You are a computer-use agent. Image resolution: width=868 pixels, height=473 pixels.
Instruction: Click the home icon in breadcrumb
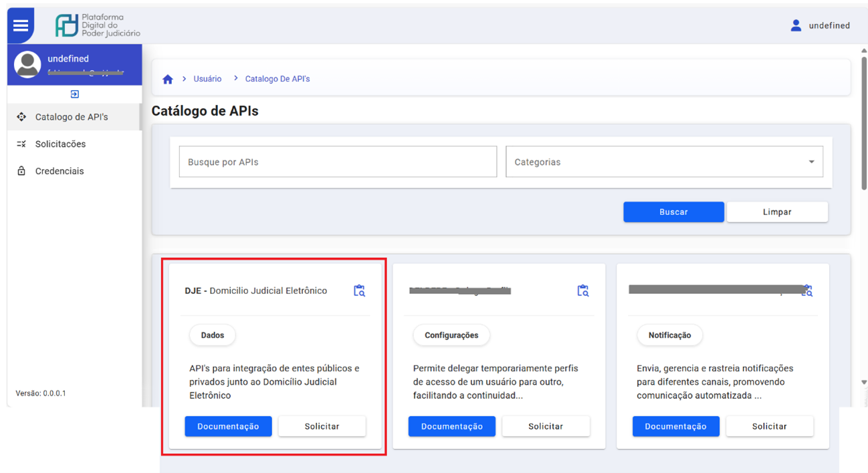(168, 80)
